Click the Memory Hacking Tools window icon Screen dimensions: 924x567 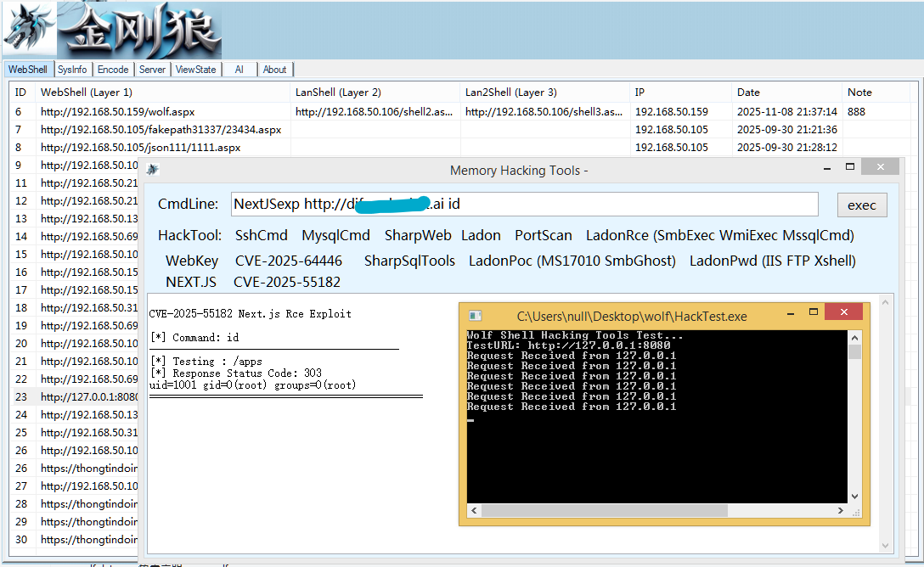pos(153,170)
